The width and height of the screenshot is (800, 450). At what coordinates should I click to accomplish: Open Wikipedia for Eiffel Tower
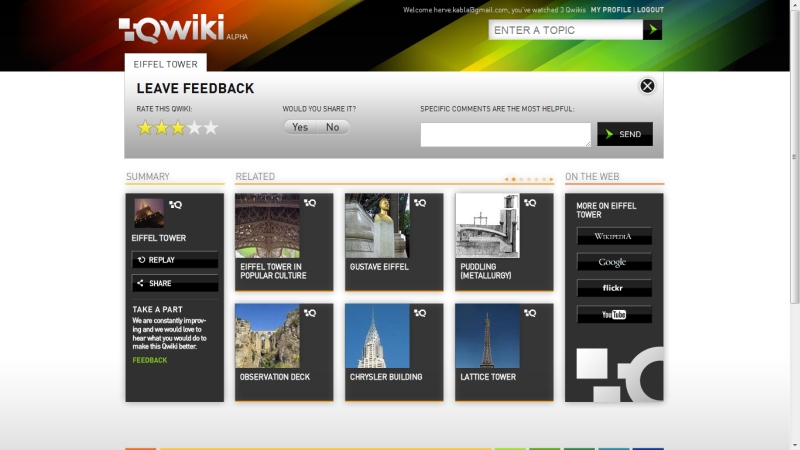[614, 236]
